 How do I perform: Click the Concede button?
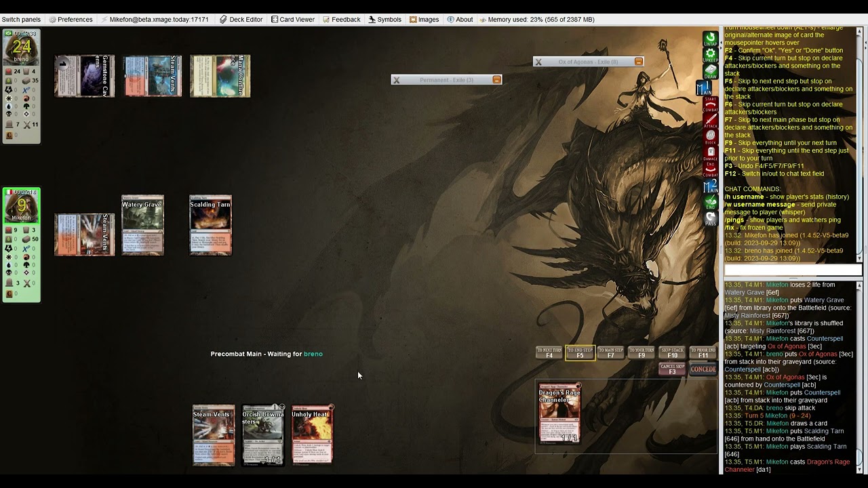click(x=703, y=369)
